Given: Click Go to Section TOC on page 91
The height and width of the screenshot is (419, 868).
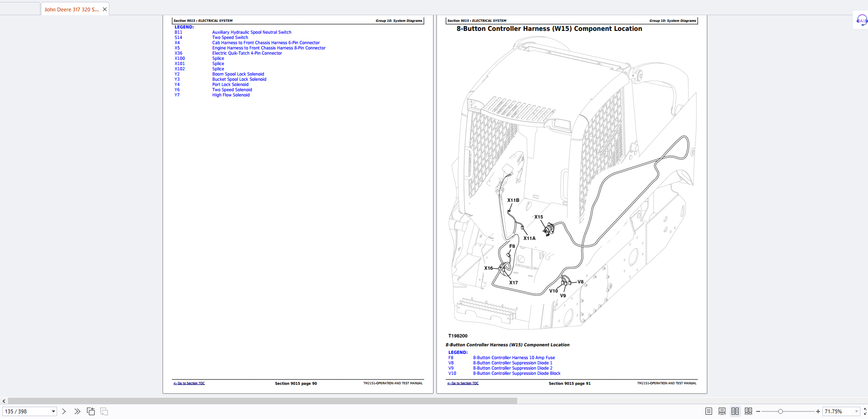Looking at the screenshot, I should 463,383.
